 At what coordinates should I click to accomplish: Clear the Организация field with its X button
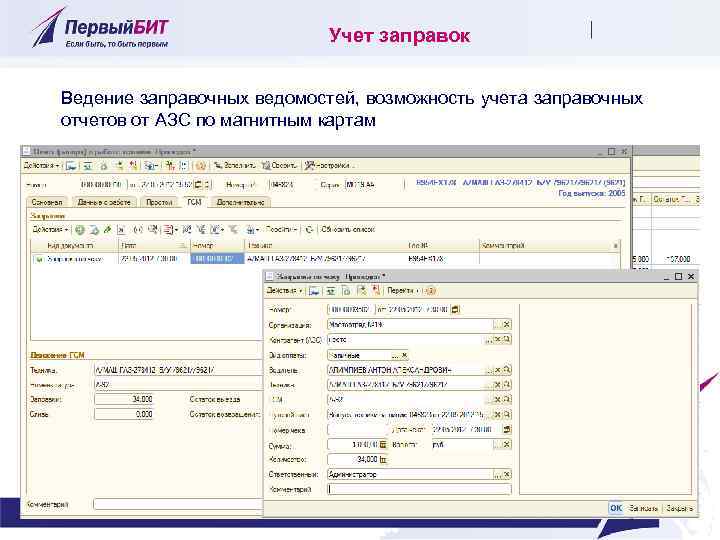[506, 325]
